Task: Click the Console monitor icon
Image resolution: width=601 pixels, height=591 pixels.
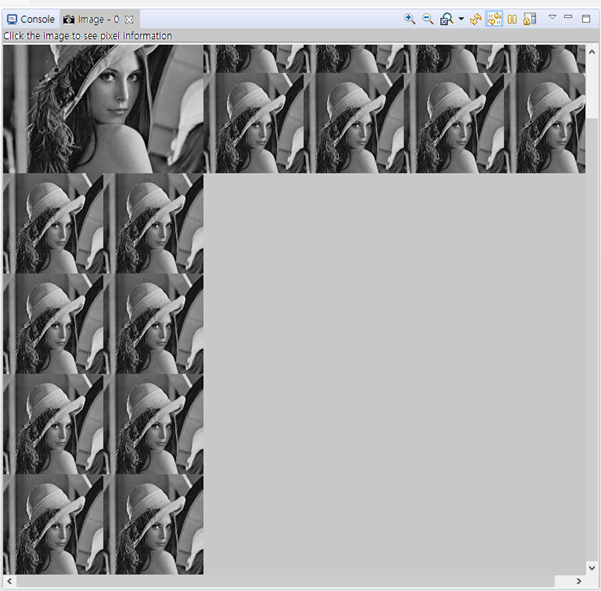Action: 12,19
